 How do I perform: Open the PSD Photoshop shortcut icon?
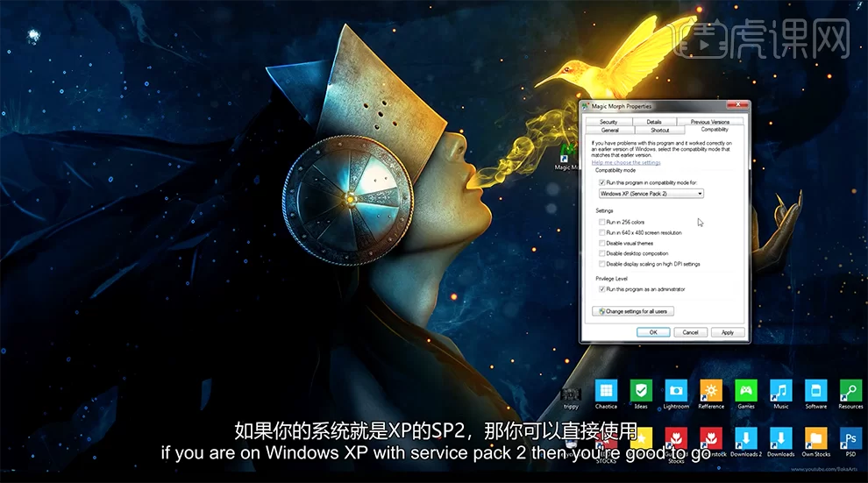coord(850,437)
